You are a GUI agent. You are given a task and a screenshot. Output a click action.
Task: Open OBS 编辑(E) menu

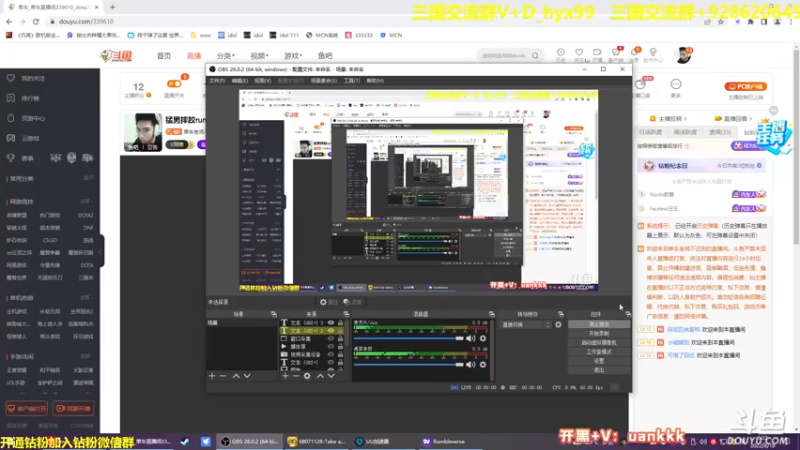tap(239, 81)
